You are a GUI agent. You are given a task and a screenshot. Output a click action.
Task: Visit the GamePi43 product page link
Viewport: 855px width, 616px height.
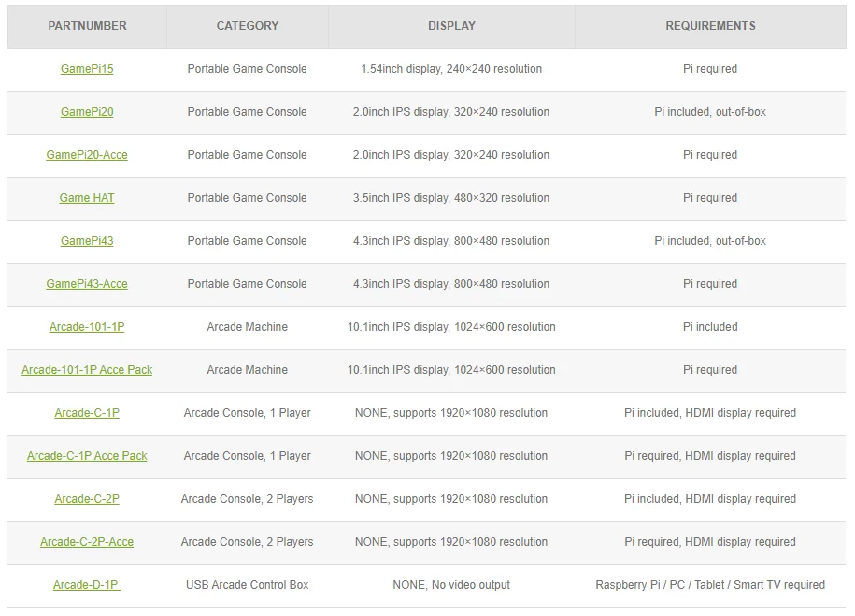click(x=87, y=240)
